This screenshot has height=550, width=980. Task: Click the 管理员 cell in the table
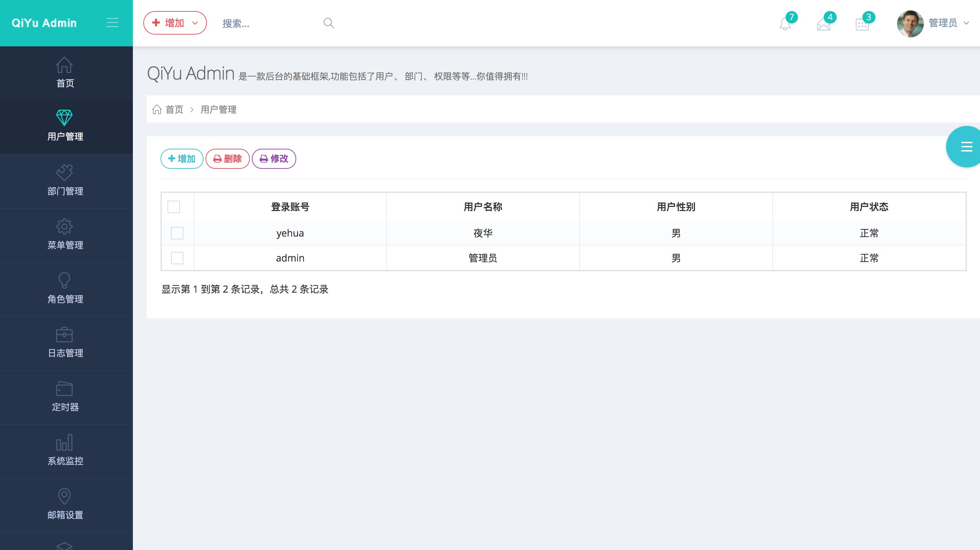coord(483,258)
